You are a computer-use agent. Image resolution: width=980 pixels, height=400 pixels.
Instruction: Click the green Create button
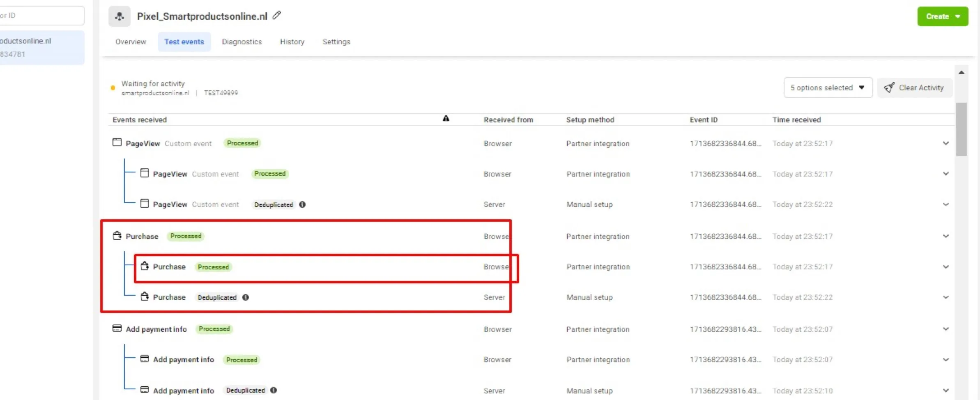pyautogui.click(x=943, y=16)
